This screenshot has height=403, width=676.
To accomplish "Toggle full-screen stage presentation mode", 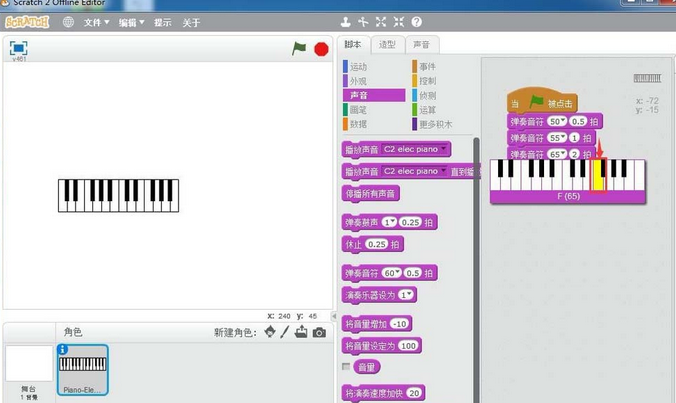I will (18, 47).
